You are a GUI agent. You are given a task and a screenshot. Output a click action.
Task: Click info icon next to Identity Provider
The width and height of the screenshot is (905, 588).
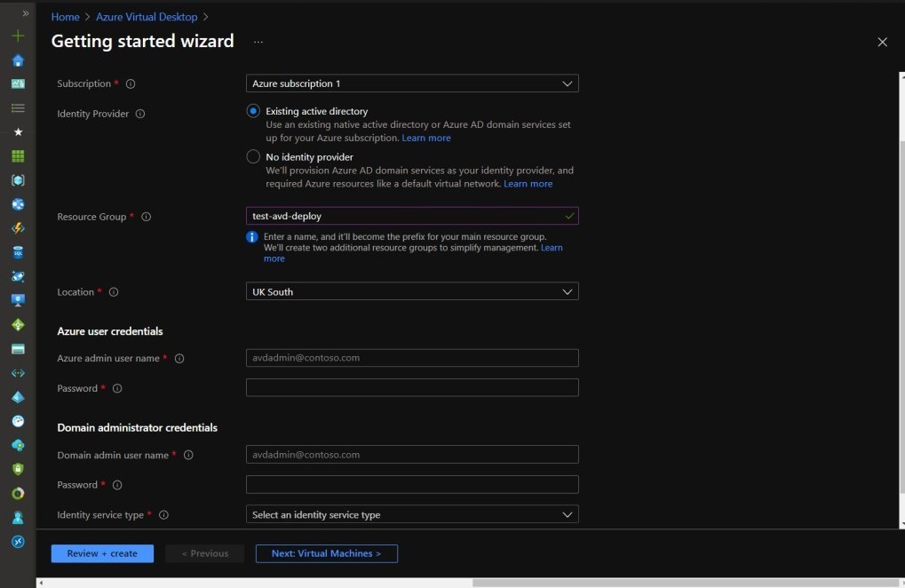point(140,114)
